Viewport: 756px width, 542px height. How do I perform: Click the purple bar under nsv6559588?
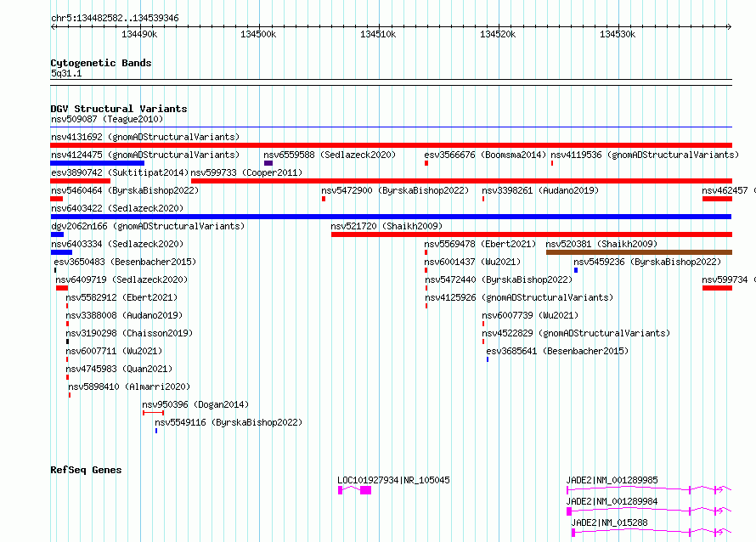268,163
